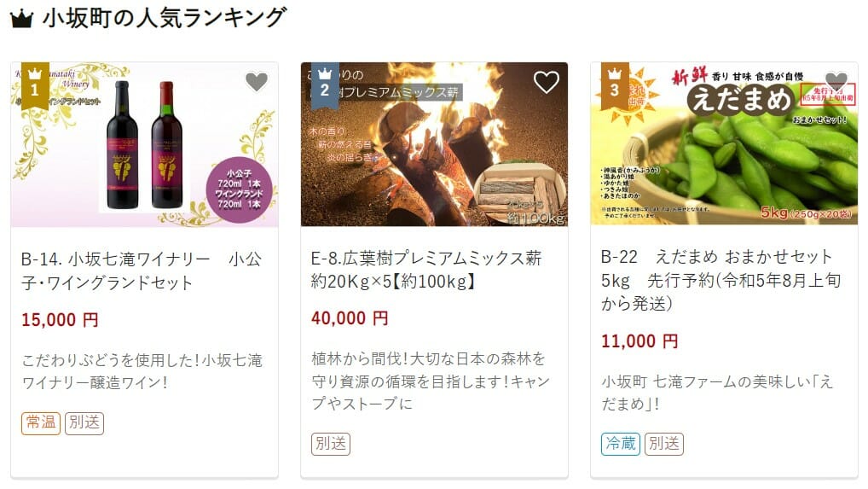Click the 40,000 円 price
This screenshot has width=868, height=489.
(x=350, y=318)
